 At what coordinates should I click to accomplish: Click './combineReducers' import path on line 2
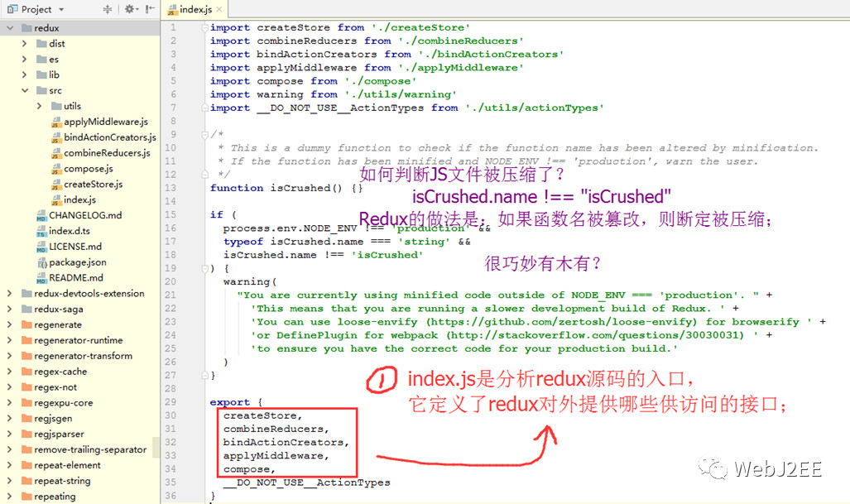[x=461, y=41]
